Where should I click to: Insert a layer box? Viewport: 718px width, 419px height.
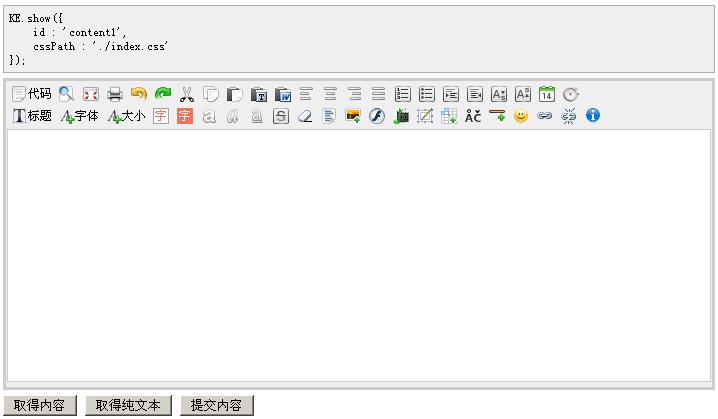click(x=425, y=116)
